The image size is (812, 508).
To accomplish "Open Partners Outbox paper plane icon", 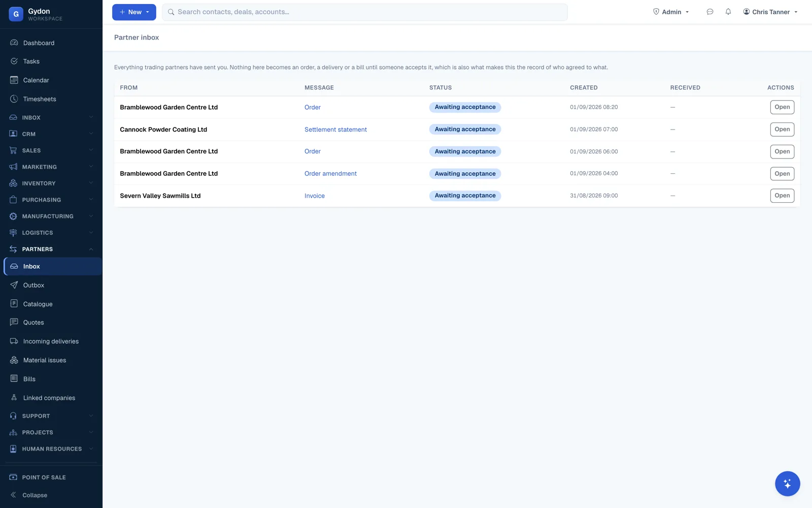I will pos(14,285).
